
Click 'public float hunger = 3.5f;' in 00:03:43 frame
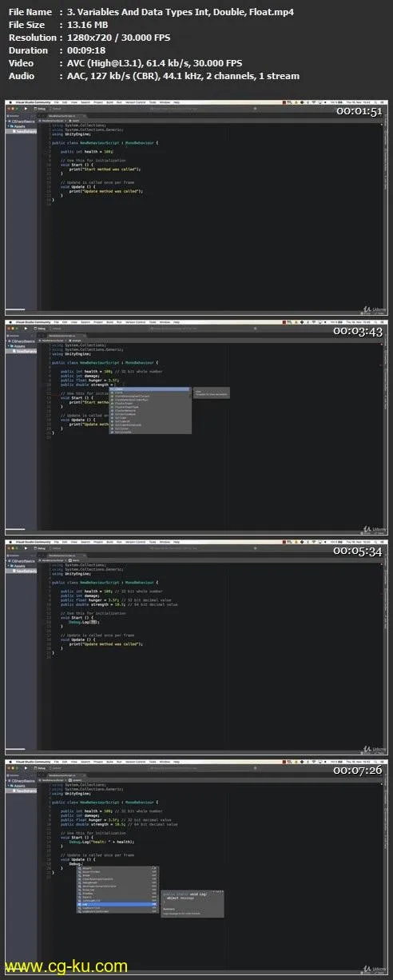pyautogui.click(x=90, y=380)
